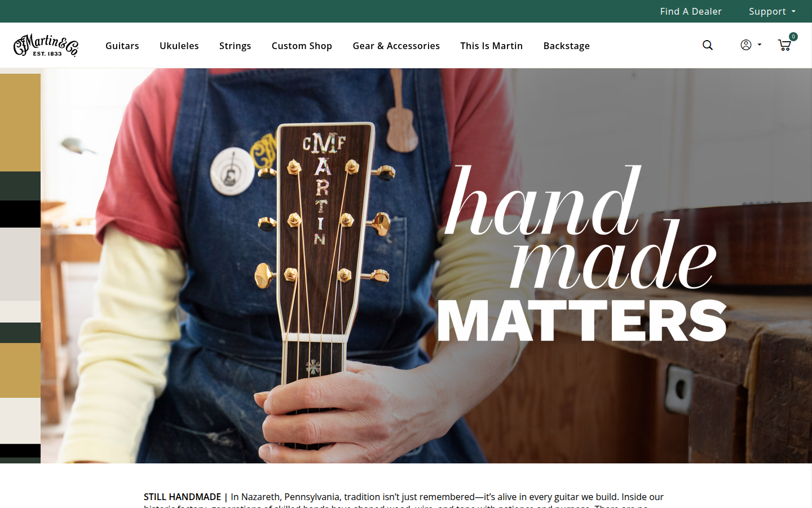The height and width of the screenshot is (508, 812).
Task: Go to Custom Shop
Action: [302, 46]
